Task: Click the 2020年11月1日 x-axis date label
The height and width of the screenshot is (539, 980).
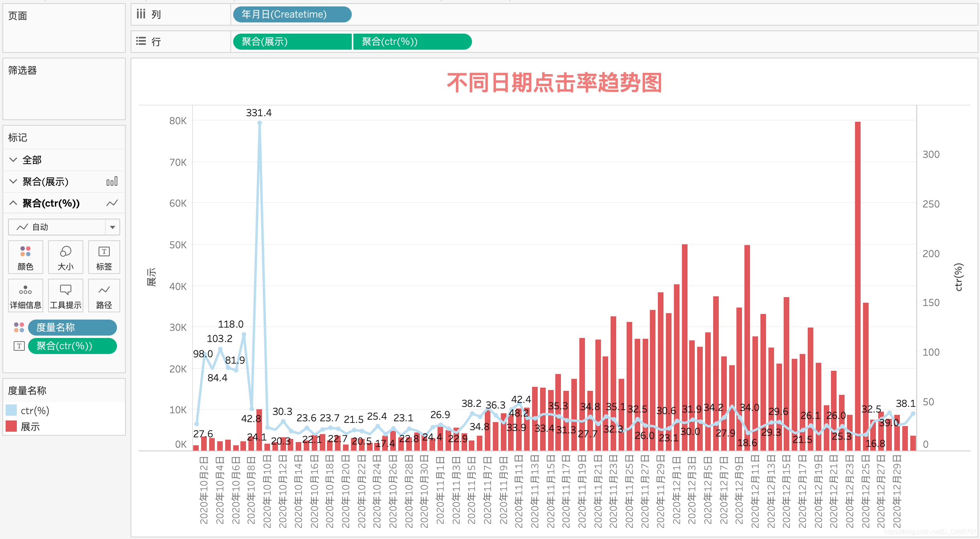Action: (x=440, y=490)
